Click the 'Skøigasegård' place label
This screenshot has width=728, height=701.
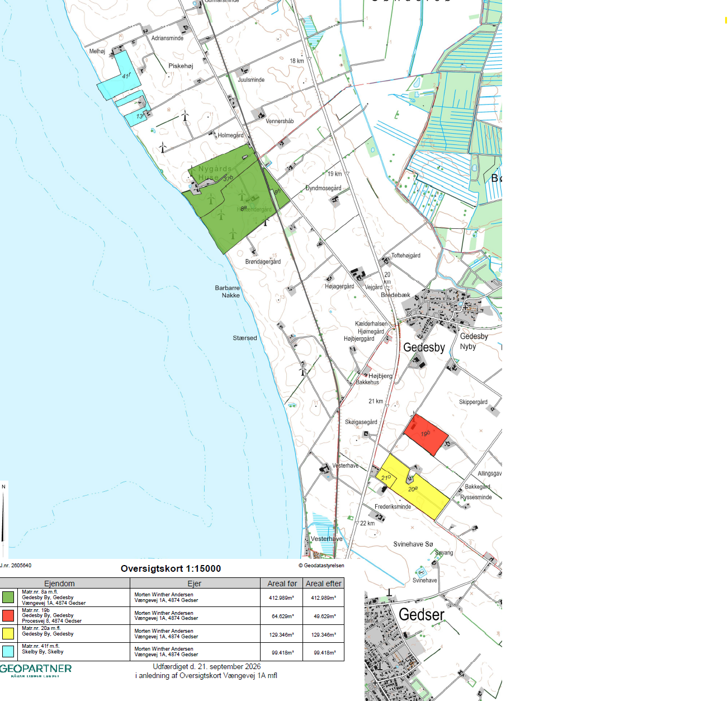361,422
